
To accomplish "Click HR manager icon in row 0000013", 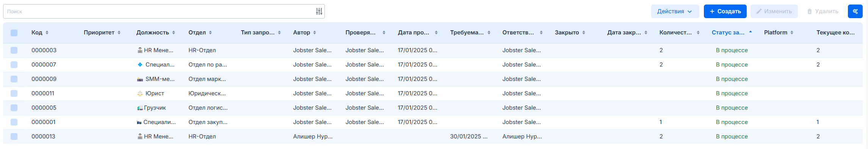I will (x=140, y=137).
